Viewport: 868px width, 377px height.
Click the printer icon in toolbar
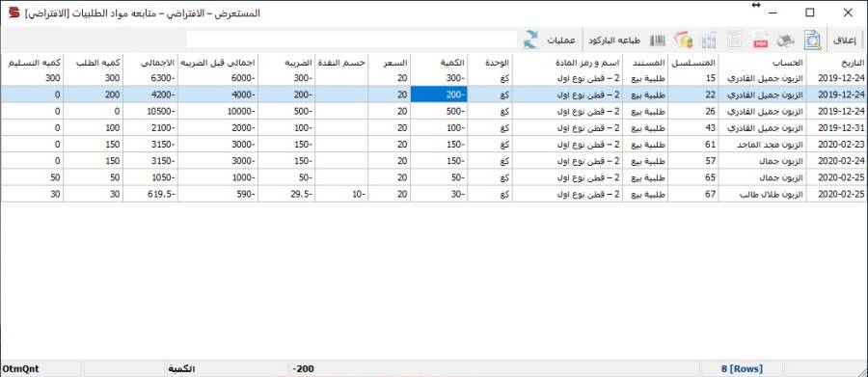[786, 40]
